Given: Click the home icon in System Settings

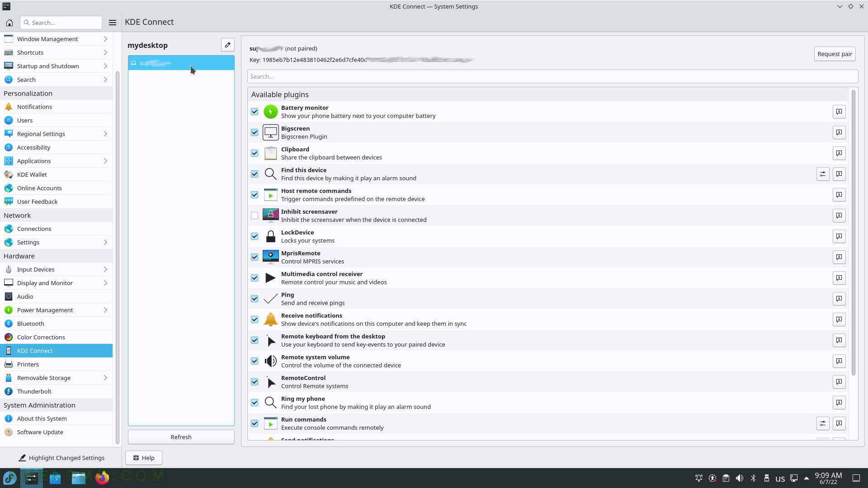Looking at the screenshot, I should click(x=9, y=23).
